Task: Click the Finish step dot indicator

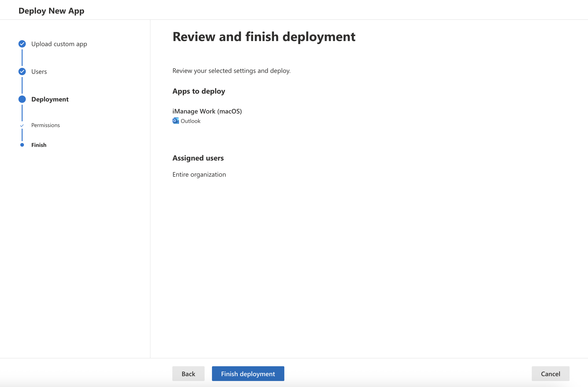Action: (22, 145)
